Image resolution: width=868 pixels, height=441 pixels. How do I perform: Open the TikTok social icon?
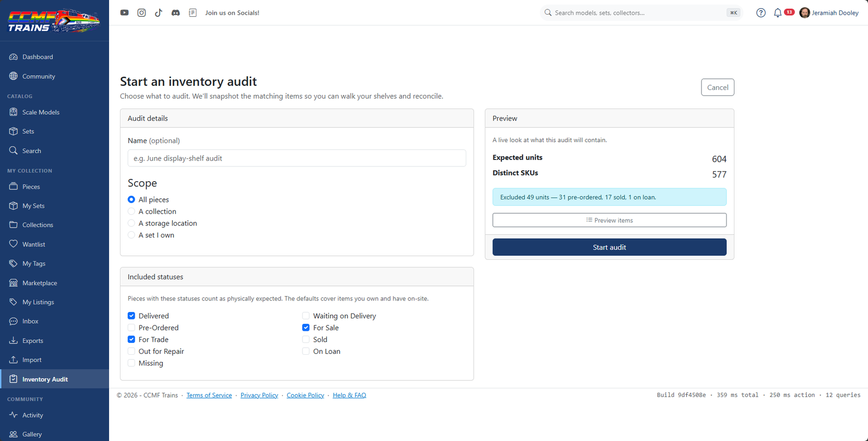[159, 12]
